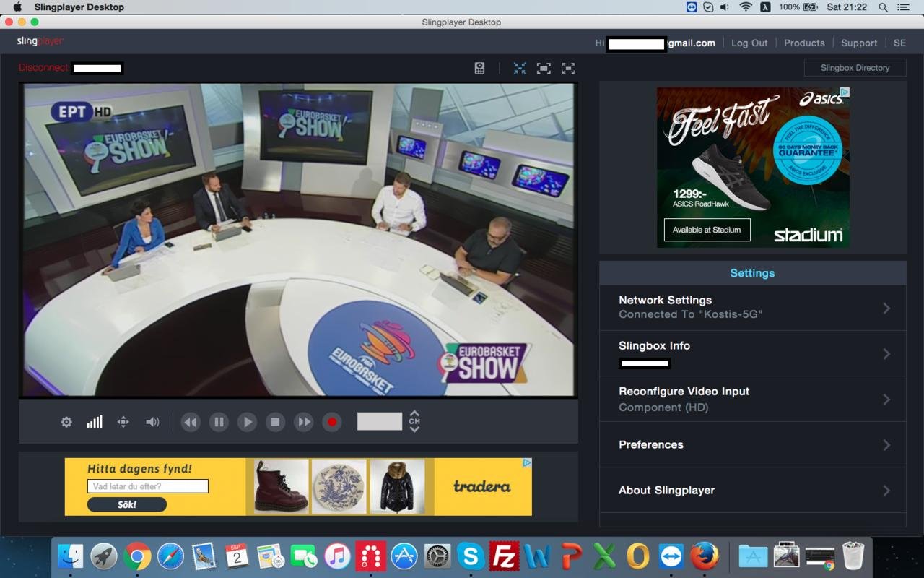Screen dimensions: 924x578
Task: Change the SE region selector
Action: click(x=899, y=43)
